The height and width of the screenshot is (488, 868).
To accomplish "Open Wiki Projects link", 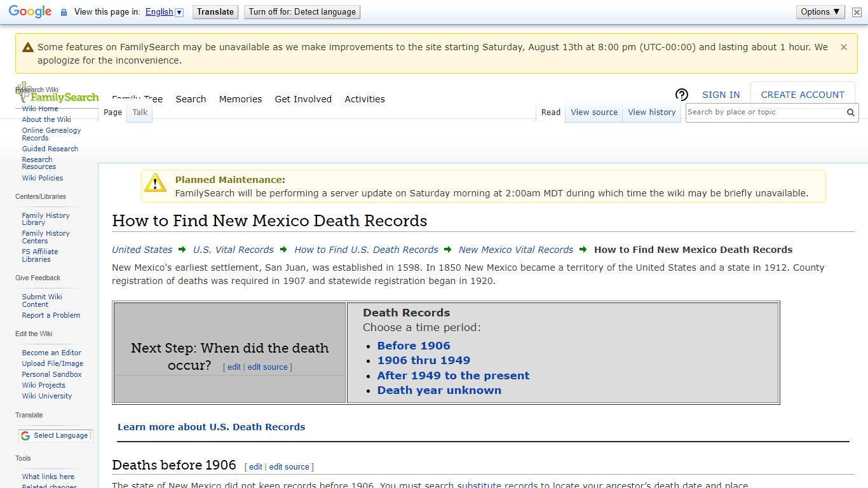I will (x=44, y=385).
